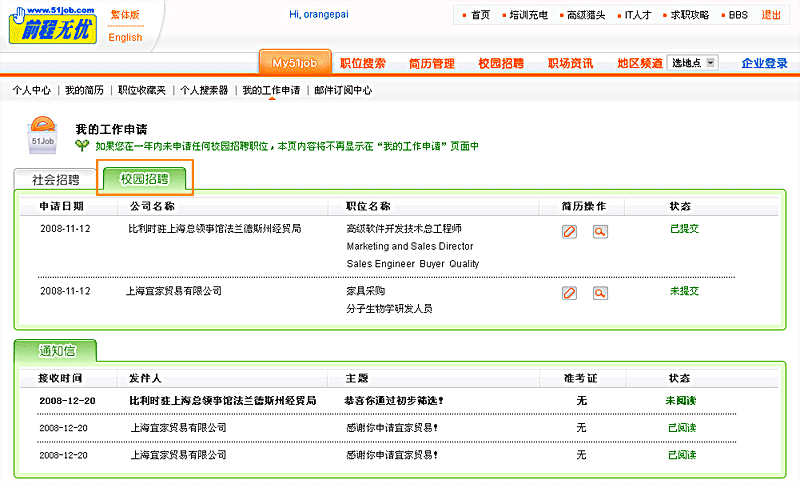Open 职场资讯 navigation item
Screen dimensions: 800x484
(570, 63)
